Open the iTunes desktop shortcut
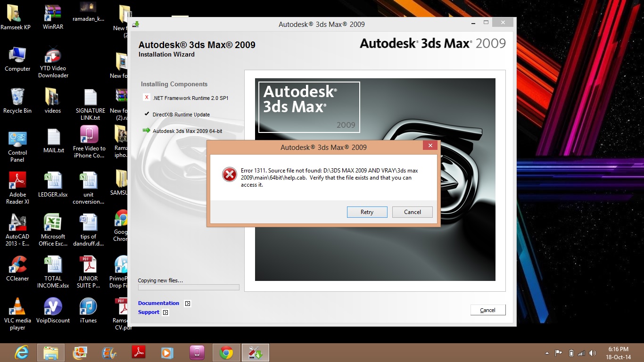Viewport: 644px width, 362px height. pos(88,310)
